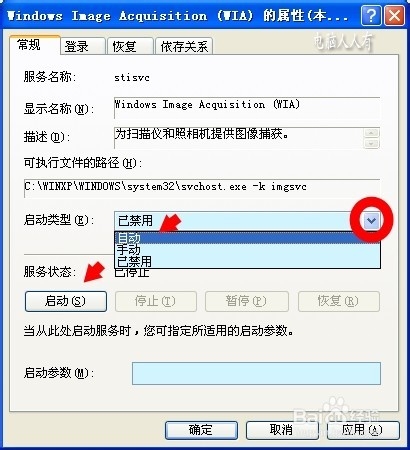Screen dimensions: 410x450
Task: Click the 显示名称 text field
Action: pos(247,108)
